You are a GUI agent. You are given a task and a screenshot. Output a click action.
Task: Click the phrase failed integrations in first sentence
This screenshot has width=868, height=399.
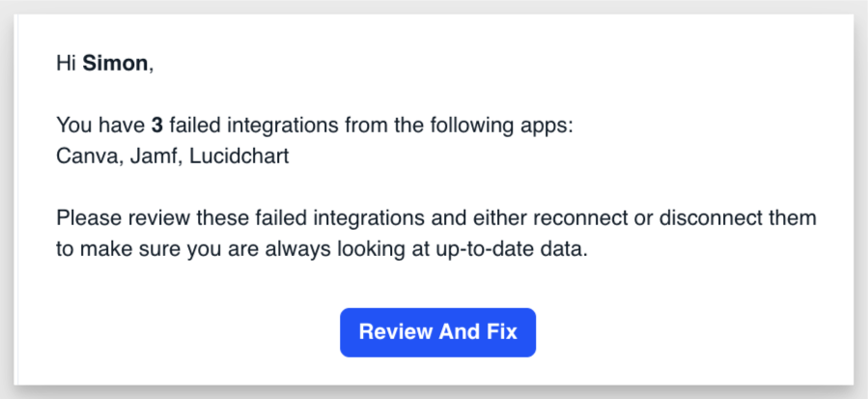254,126
